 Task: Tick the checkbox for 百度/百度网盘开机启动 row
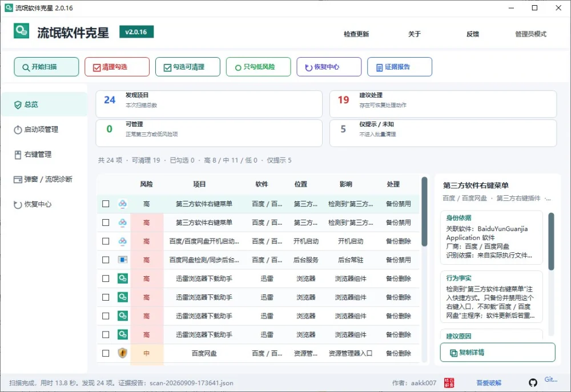click(106, 241)
